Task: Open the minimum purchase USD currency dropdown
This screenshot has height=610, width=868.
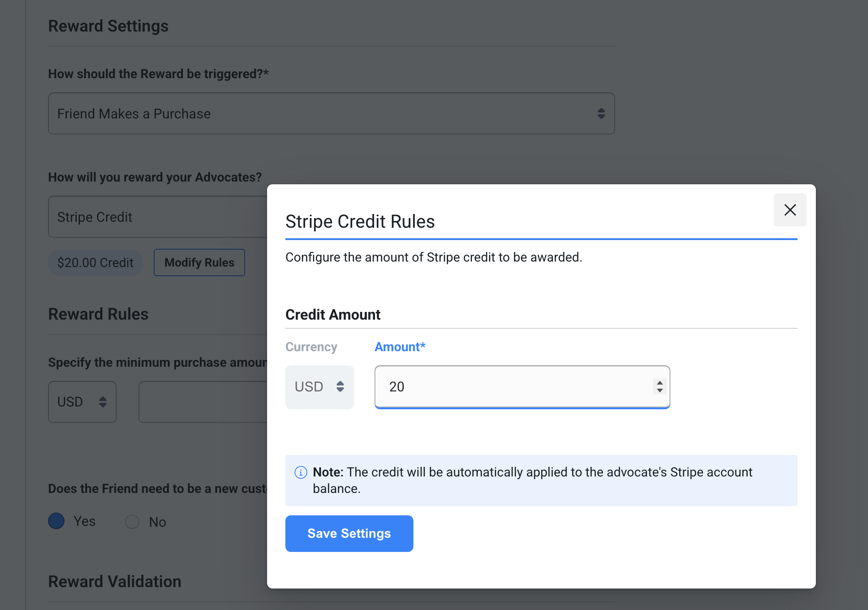Action: pos(82,402)
